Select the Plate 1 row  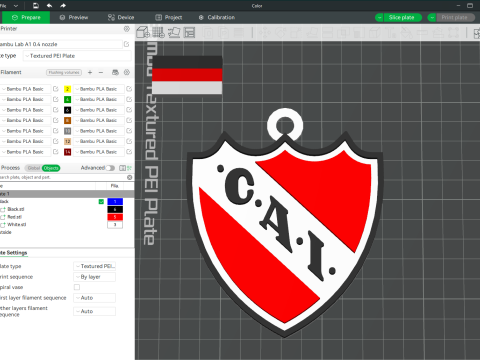click(x=67, y=194)
